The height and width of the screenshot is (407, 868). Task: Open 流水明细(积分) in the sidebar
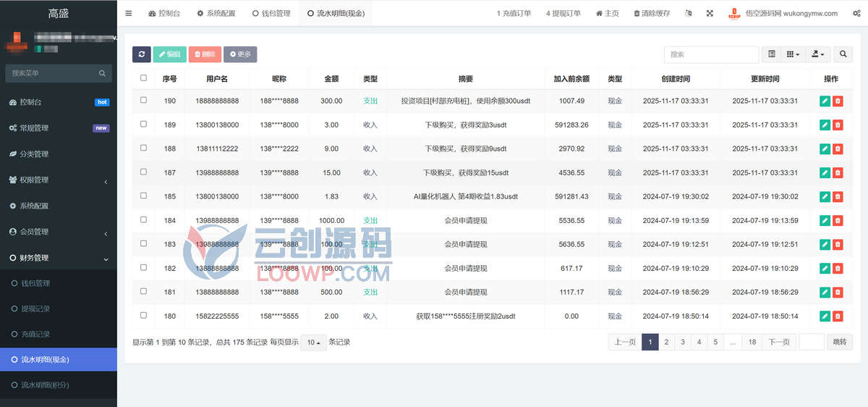click(x=59, y=385)
